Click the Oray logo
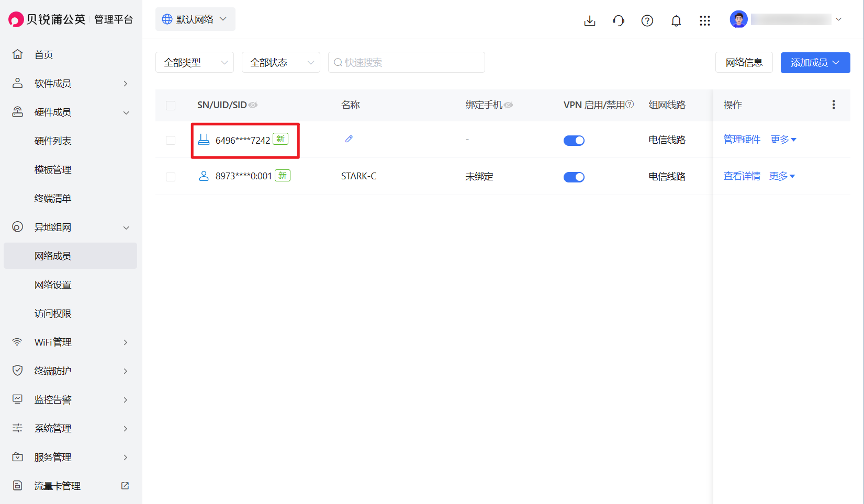 [16, 19]
